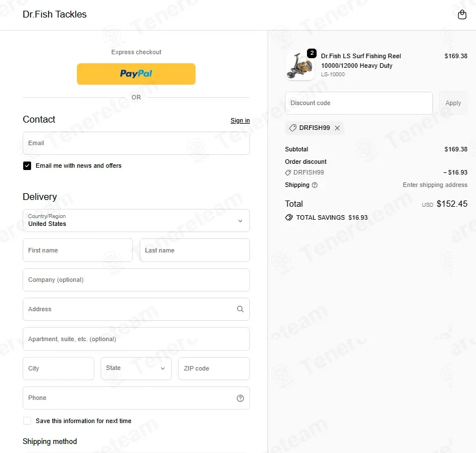Focus the Address input field
The image size is (476, 453).
pos(136,309)
